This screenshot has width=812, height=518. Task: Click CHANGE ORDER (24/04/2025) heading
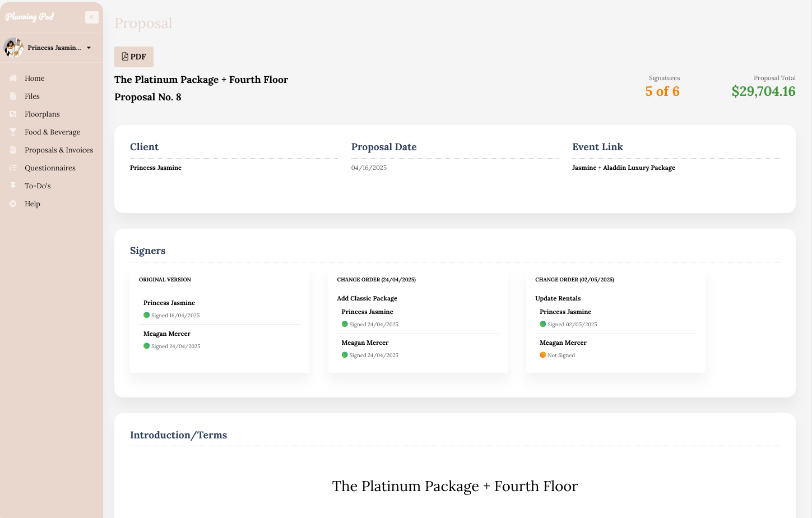click(x=377, y=280)
